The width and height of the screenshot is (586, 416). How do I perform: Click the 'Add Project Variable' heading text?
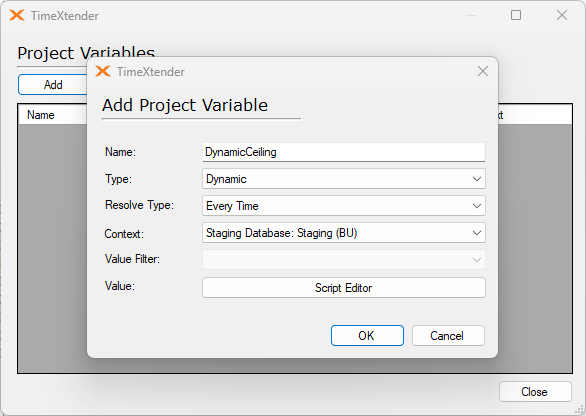click(x=185, y=105)
